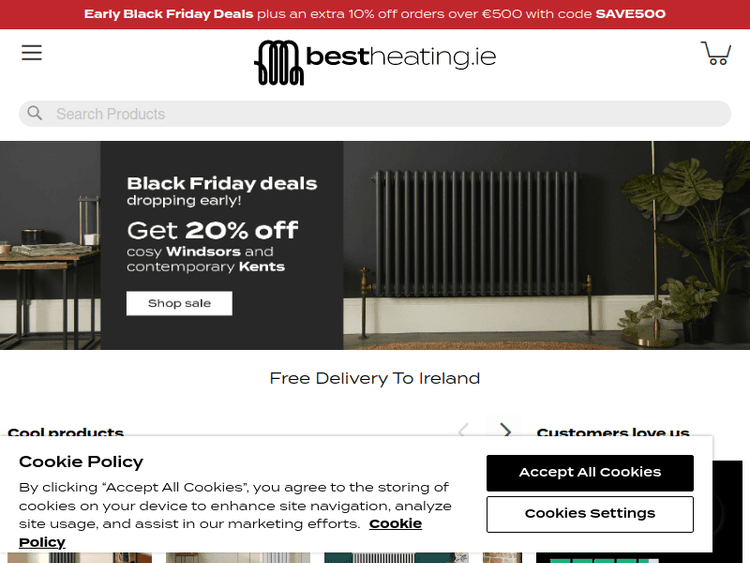
Task: Click the Early Black Friday Deals promo bar
Action: [375, 14]
